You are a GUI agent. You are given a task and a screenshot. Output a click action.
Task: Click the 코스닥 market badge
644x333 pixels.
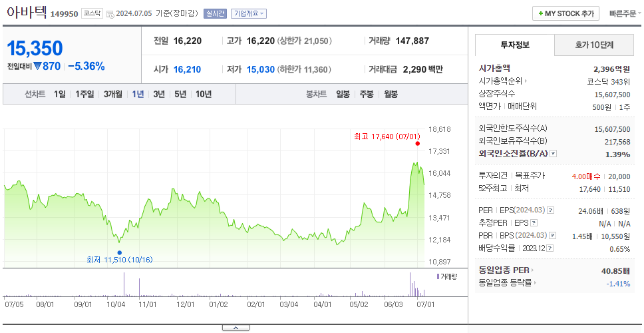coord(92,13)
